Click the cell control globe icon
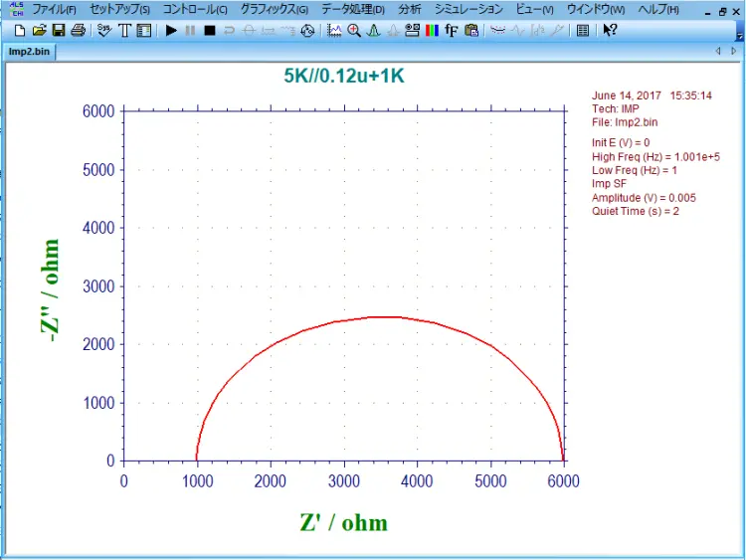This screenshot has width=746, height=560. point(307,31)
